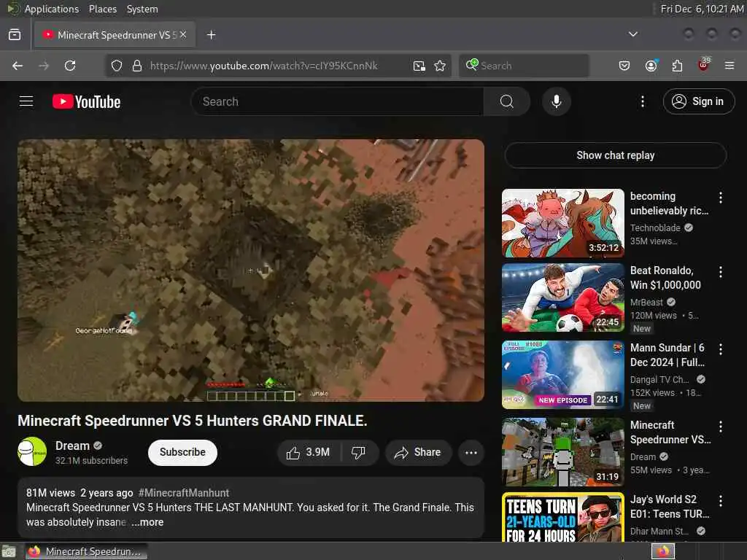Click the Share button
The height and width of the screenshot is (560, 747).
pos(418,452)
